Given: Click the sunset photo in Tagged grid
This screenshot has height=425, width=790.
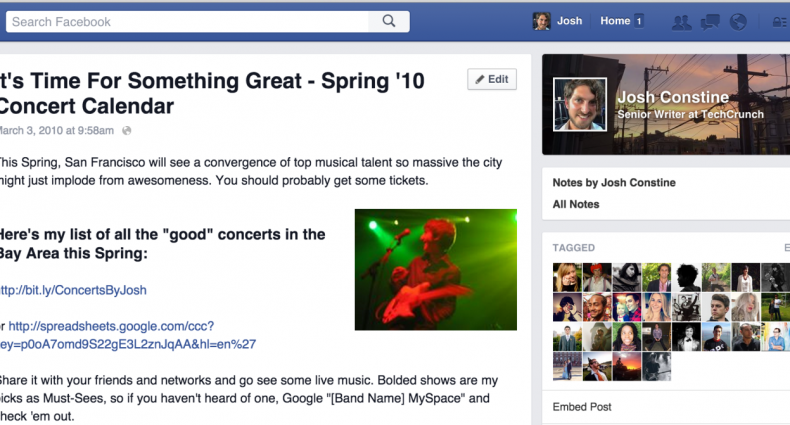Looking at the screenshot, I should coord(627,365).
